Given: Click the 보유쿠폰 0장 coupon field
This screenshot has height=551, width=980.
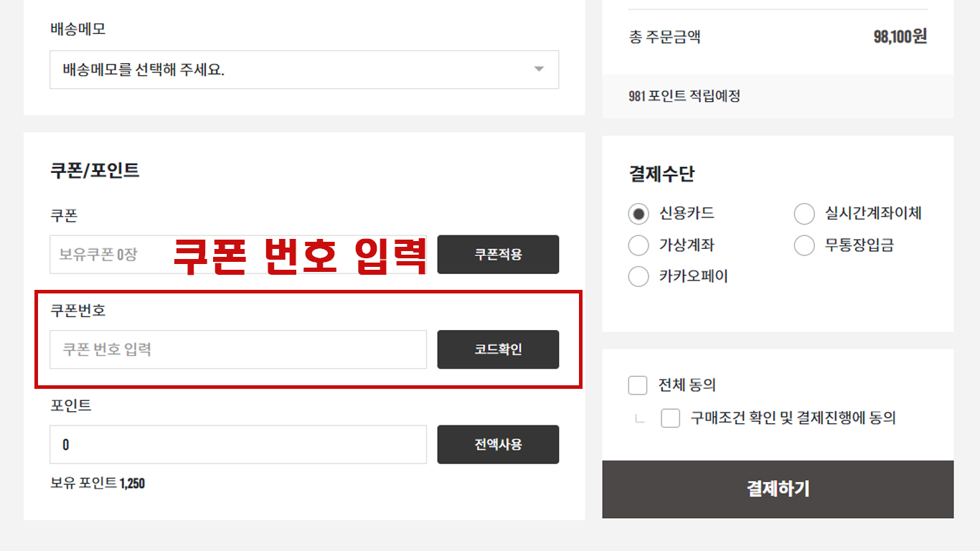Looking at the screenshot, I should (238, 254).
